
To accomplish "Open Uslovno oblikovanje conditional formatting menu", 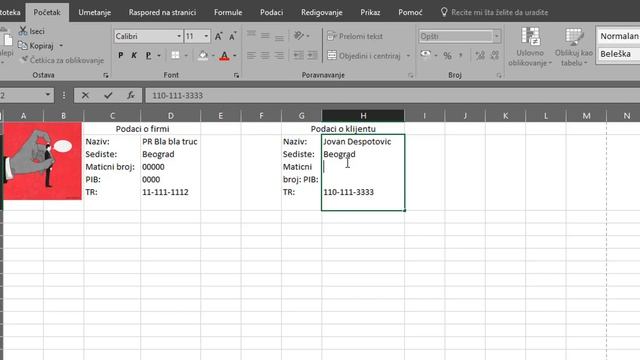I will point(530,46).
